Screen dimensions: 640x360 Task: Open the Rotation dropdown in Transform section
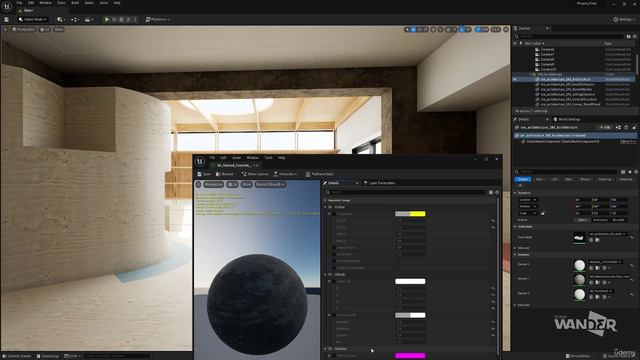(x=528, y=206)
